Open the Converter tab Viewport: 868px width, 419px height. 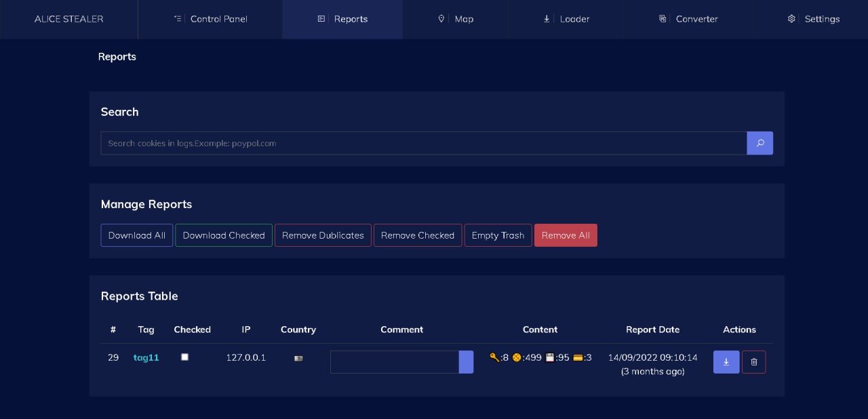tap(688, 19)
